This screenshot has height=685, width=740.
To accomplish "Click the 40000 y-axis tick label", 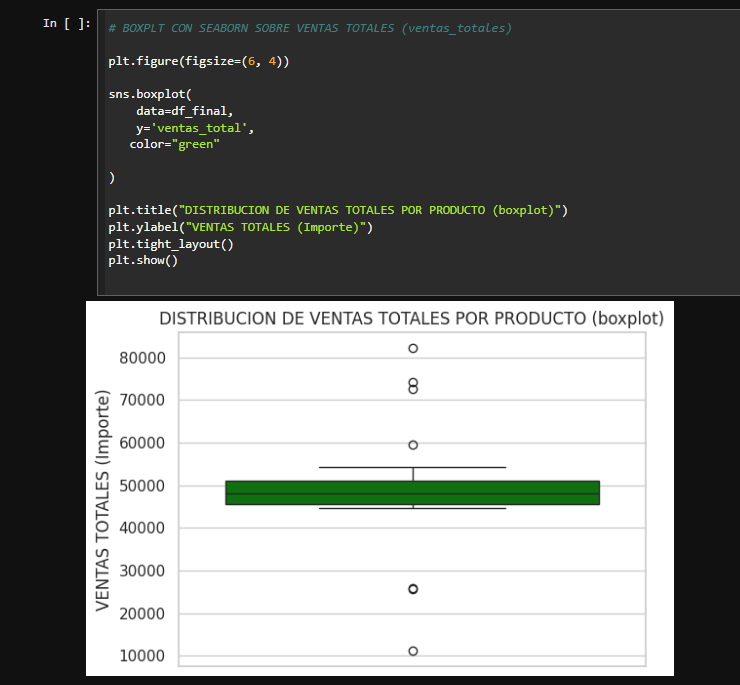I will coord(142,528).
